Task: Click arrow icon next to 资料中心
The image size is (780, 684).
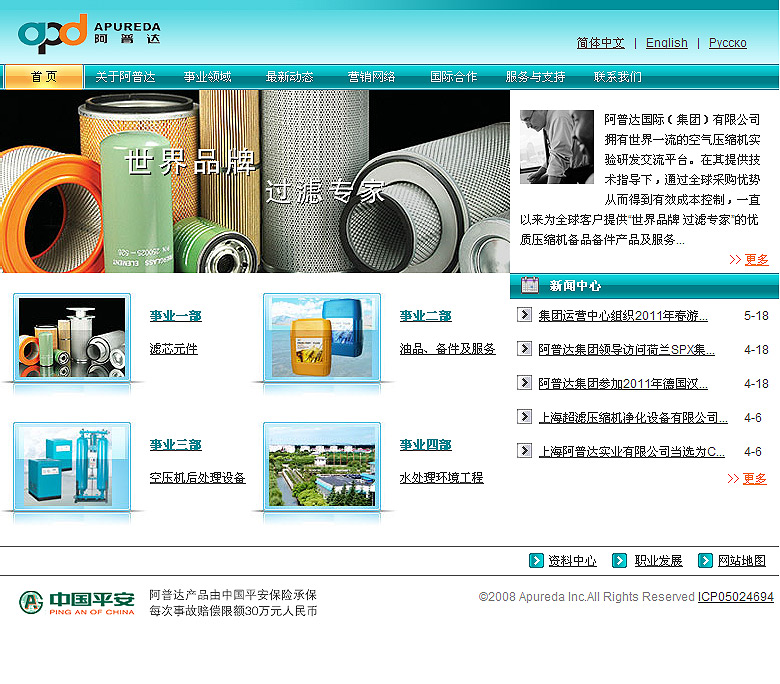Action: [536, 561]
